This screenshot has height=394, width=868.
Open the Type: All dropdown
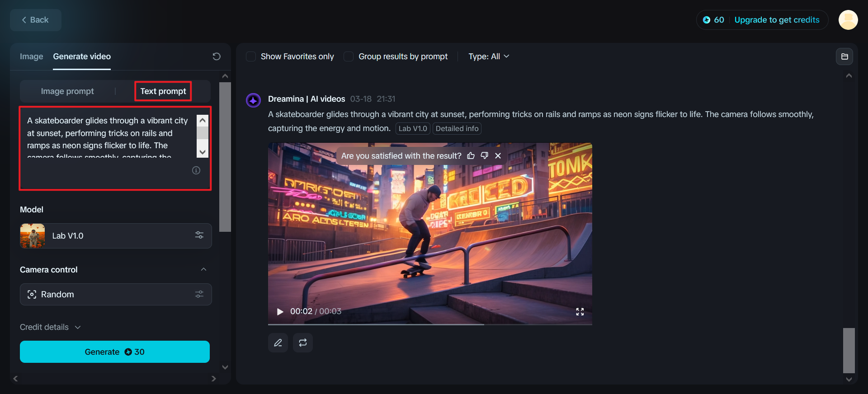(489, 56)
